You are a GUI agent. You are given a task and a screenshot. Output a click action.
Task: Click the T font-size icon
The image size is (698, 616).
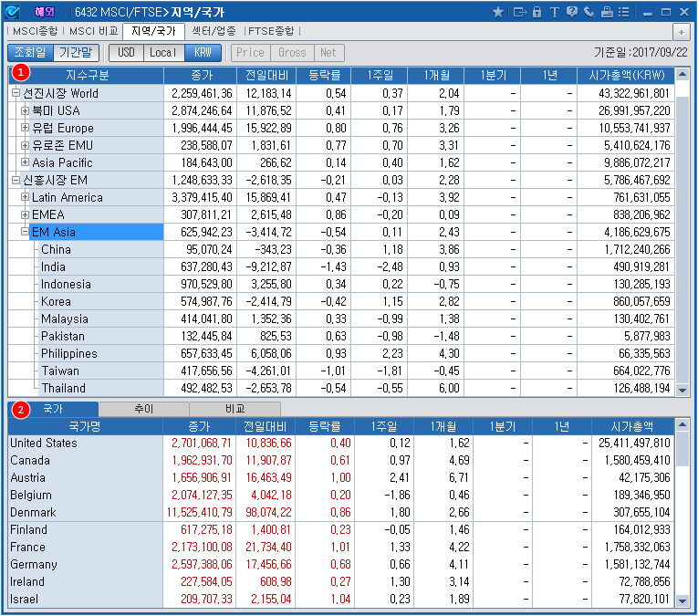(554, 12)
